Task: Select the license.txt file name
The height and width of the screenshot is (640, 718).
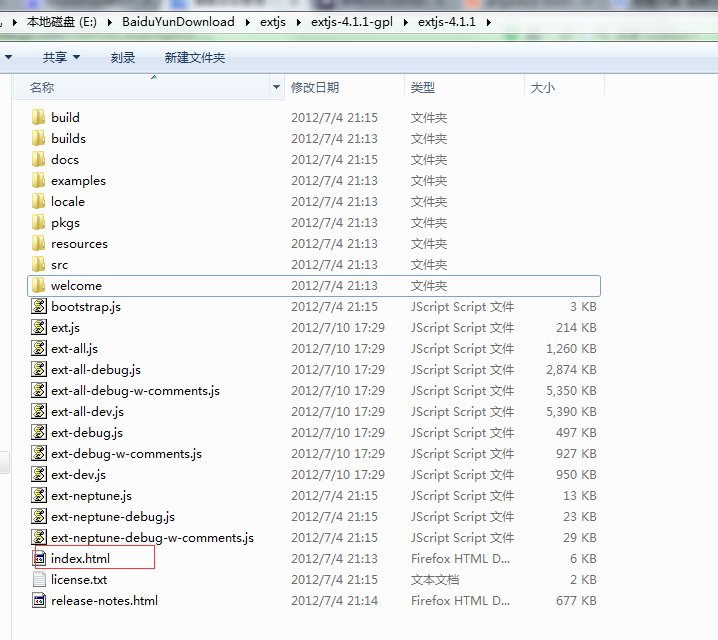Action: coord(79,580)
